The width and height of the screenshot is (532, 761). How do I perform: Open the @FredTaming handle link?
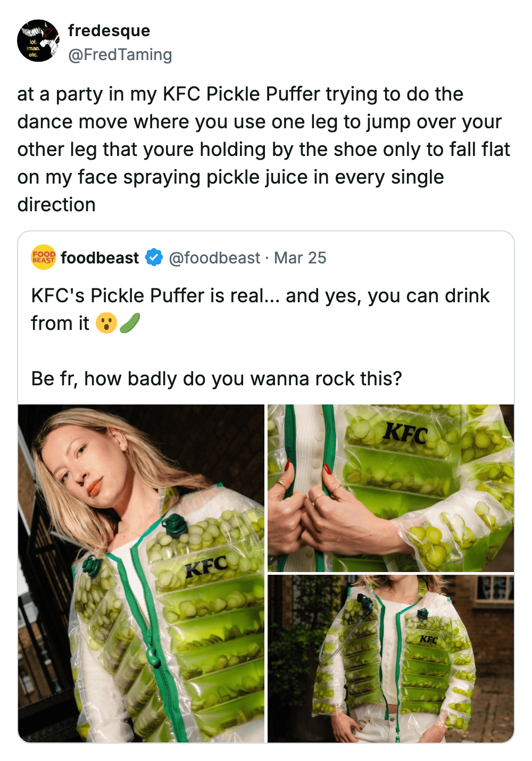[120, 55]
